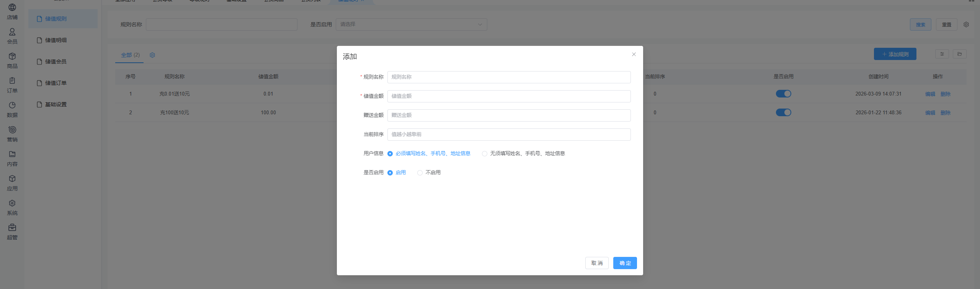Open the 商品 sidebar section
Screen dimensions: 980x289
point(12,60)
